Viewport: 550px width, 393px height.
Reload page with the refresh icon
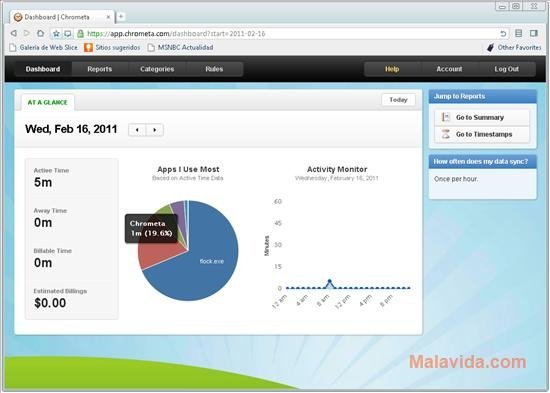coord(503,34)
